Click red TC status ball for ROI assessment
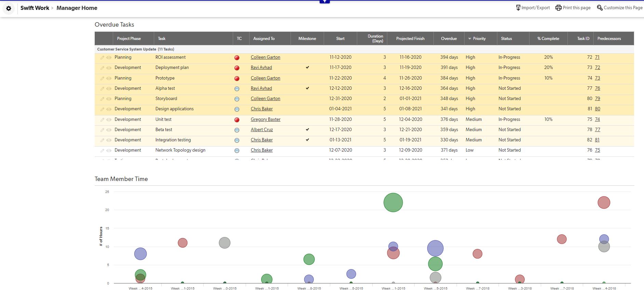 point(237,58)
